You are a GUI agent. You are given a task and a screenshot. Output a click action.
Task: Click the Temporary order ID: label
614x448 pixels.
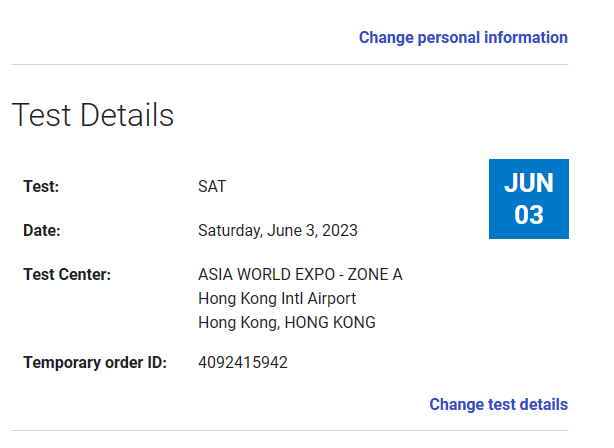point(95,363)
